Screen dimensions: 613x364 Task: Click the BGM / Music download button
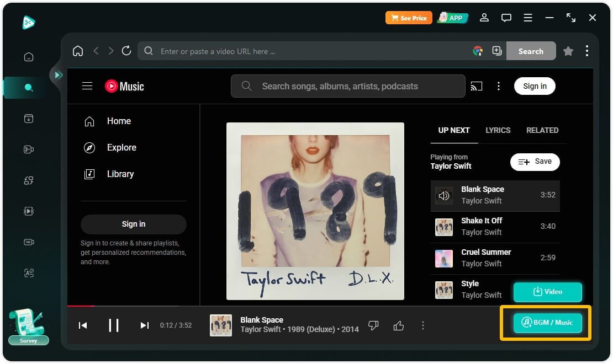547,323
